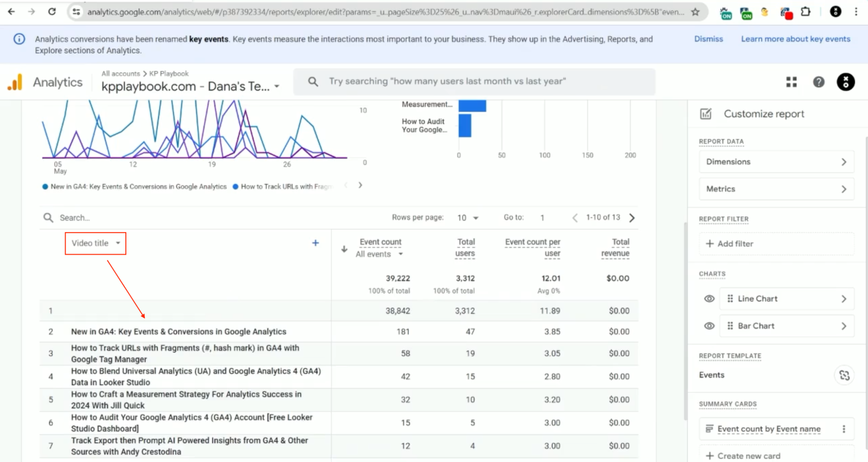This screenshot has width=868, height=462.
Task: Open options for Event count by Event name card
Action: (x=844, y=429)
